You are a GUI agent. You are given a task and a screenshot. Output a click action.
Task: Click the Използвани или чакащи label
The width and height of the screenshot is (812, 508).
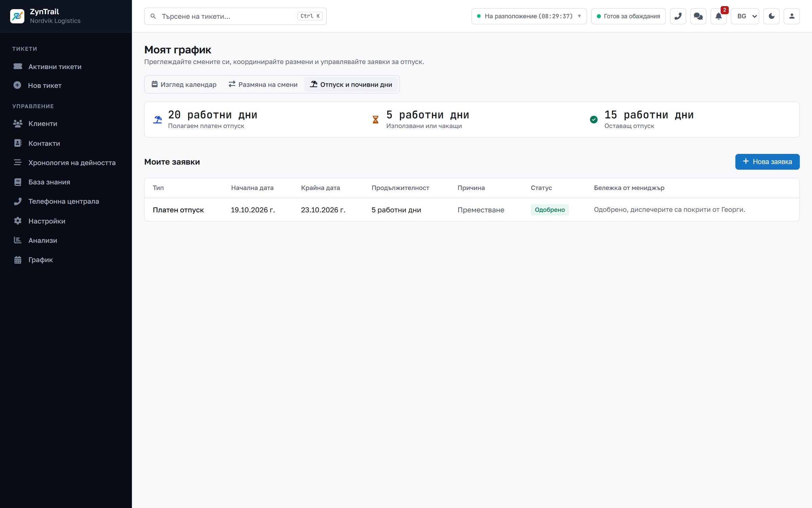(x=424, y=126)
